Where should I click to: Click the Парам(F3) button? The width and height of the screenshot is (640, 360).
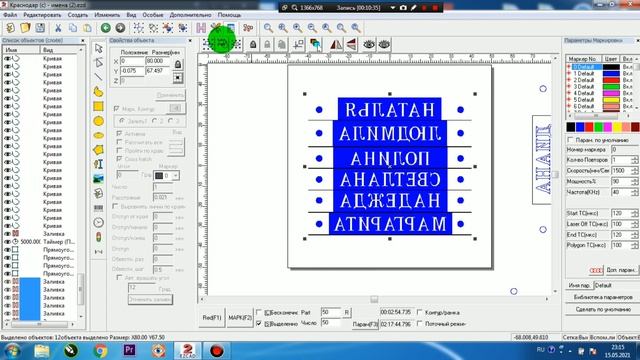pos(365,324)
